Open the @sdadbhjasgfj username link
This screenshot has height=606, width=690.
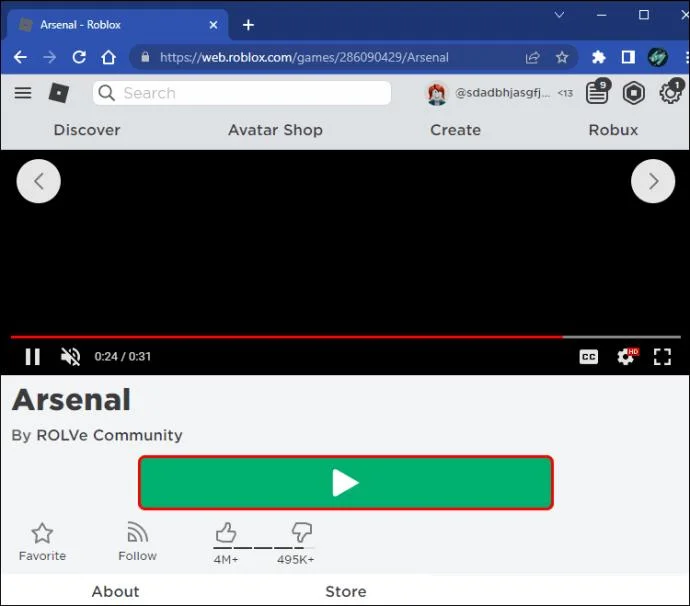click(x=502, y=92)
